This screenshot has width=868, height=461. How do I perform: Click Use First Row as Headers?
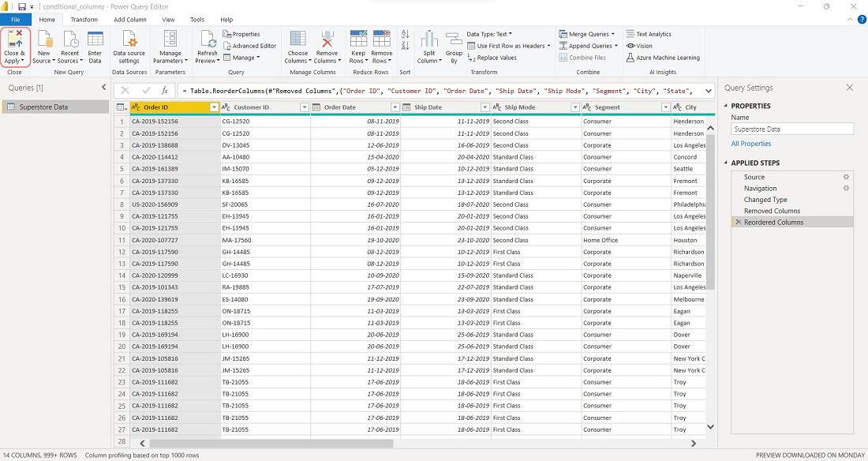(x=509, y=46)
